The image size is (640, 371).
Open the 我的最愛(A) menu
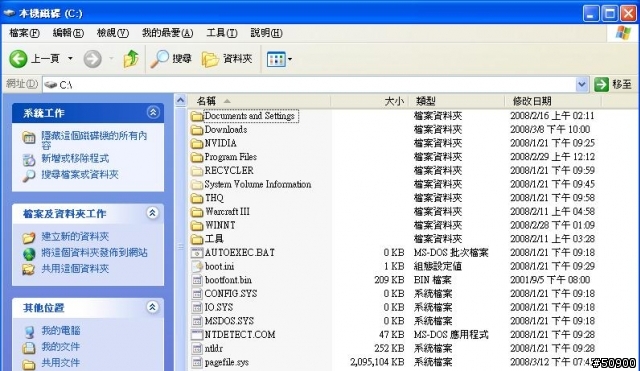(167, 33)
